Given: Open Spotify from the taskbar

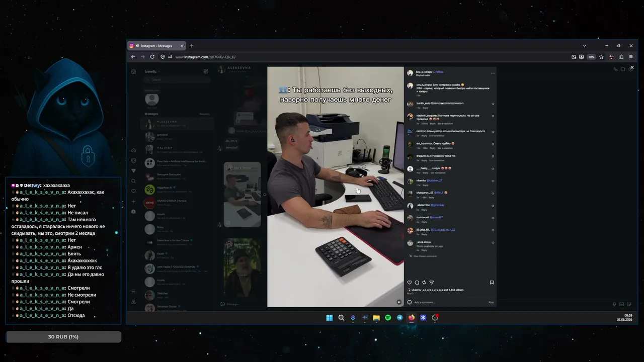Looking at the screenshot, I should point(388,318).
